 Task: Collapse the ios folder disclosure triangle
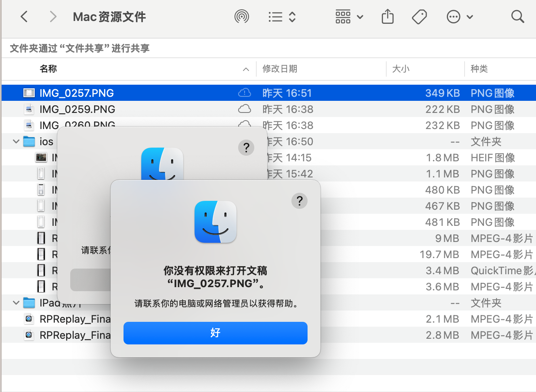(16, 141)
